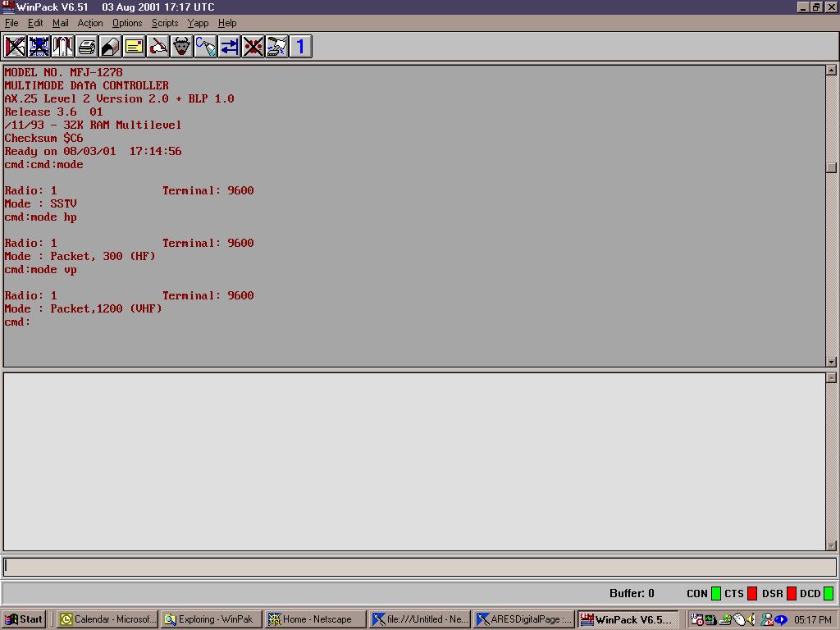Click the 'Mode : SSTV' terminal line
Image resolution: width=840 pixels, height=630 pixels.
(x=41, y=203)
